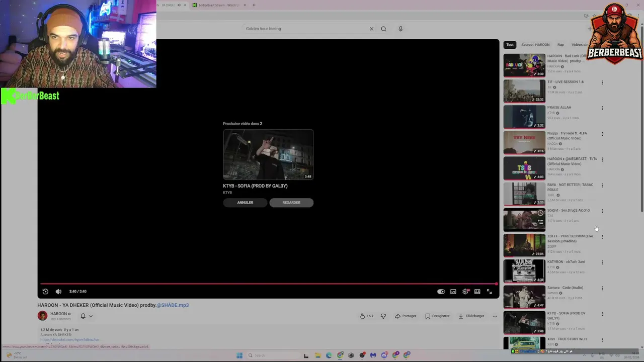Replay the video with the replay icon
The width and height of the screenshot is (644, 362).
pos(45,292)
